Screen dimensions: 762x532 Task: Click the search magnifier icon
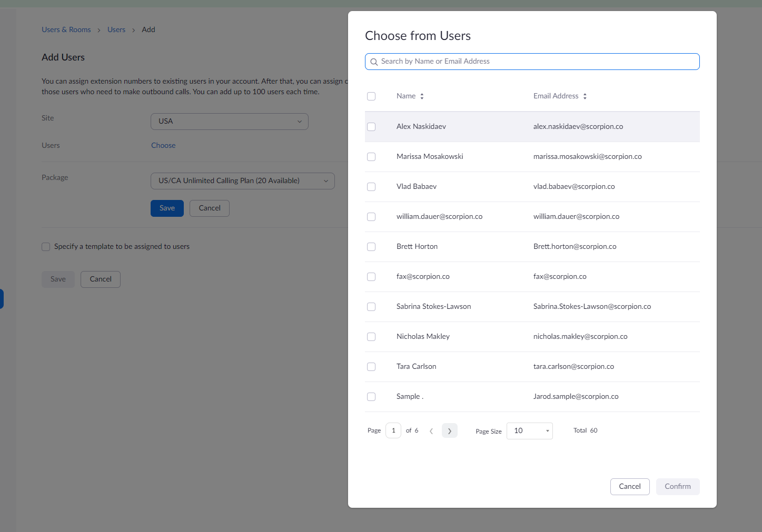(374, 62)
